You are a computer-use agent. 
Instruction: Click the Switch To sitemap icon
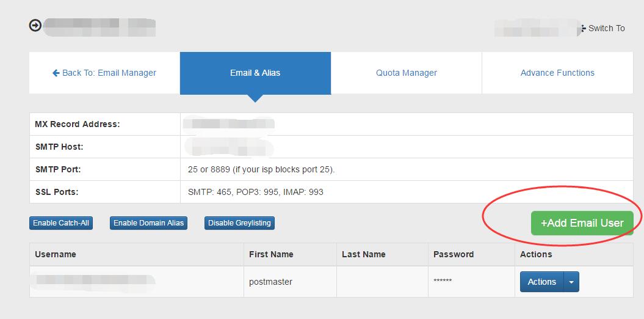pos(583,28)
